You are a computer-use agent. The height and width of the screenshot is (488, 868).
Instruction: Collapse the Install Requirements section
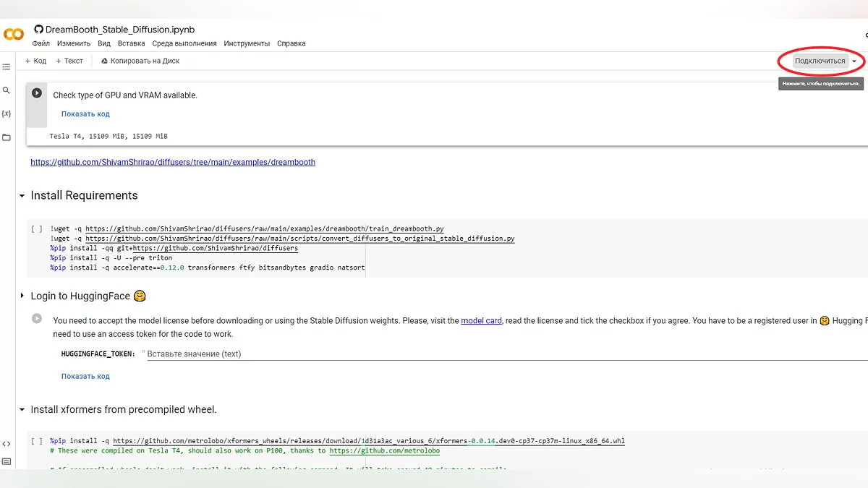point(22,196)
